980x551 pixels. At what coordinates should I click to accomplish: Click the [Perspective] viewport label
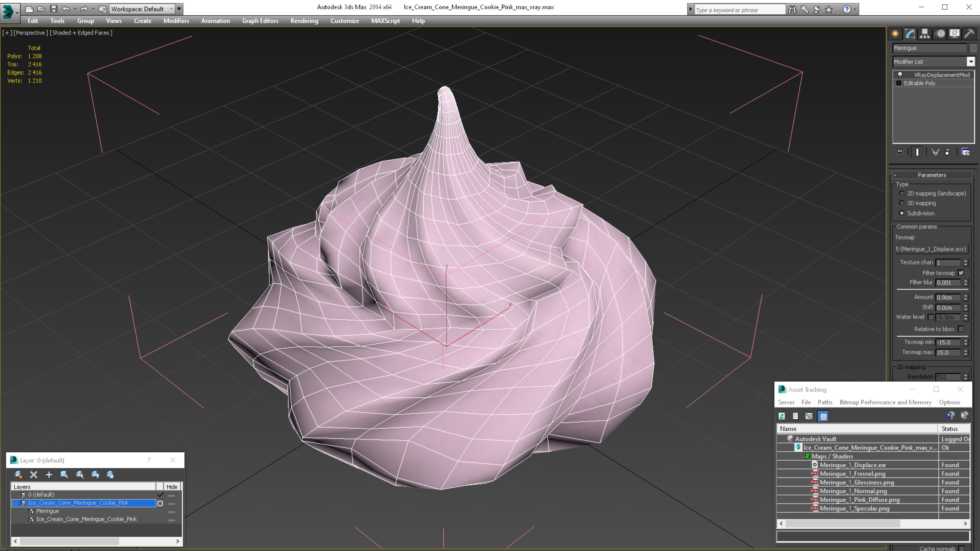tap(31, 33)
